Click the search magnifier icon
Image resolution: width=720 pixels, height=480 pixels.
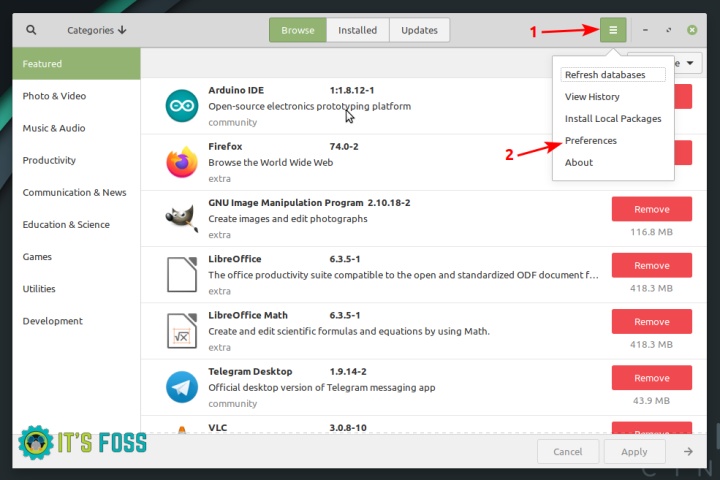pyautogui.click(x=31, y=30)
